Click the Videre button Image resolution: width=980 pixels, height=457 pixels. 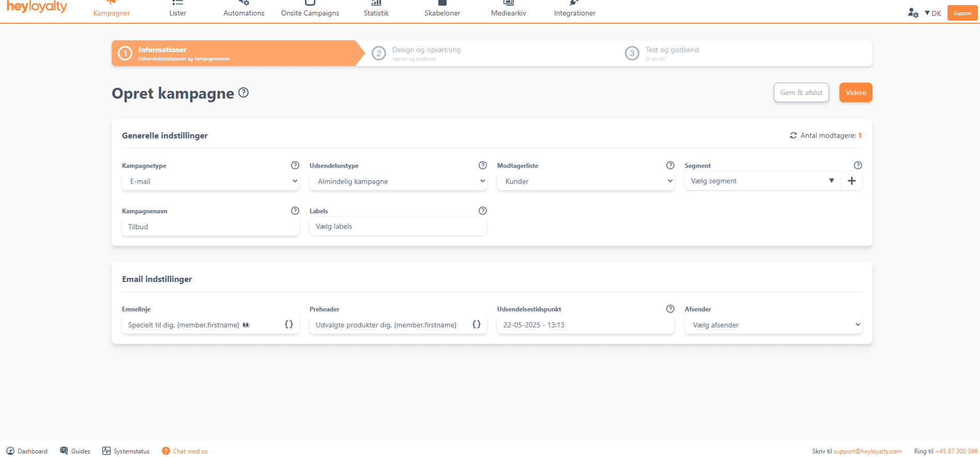[855, 92]
